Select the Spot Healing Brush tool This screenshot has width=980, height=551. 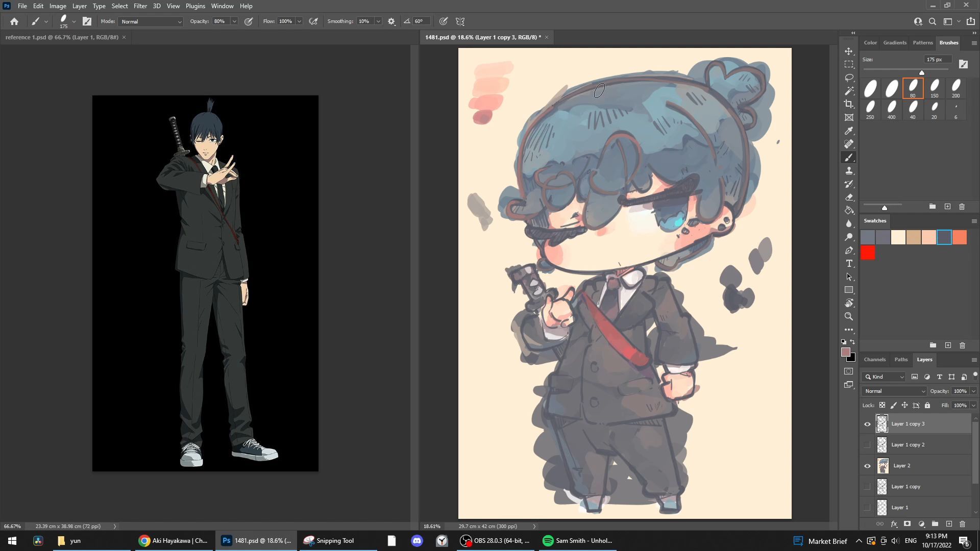849,144
